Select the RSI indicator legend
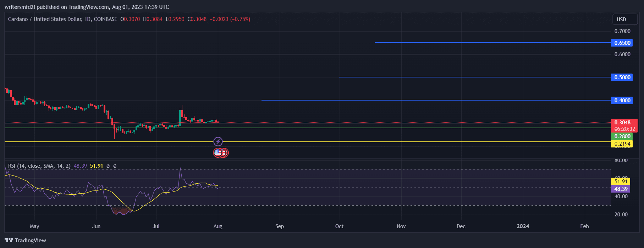 [x=39, y=166]
